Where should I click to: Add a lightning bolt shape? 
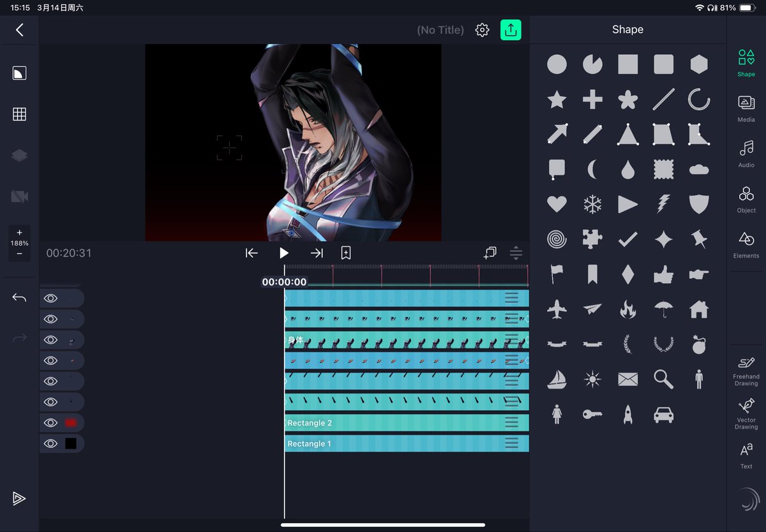click(x=664, y=204)
